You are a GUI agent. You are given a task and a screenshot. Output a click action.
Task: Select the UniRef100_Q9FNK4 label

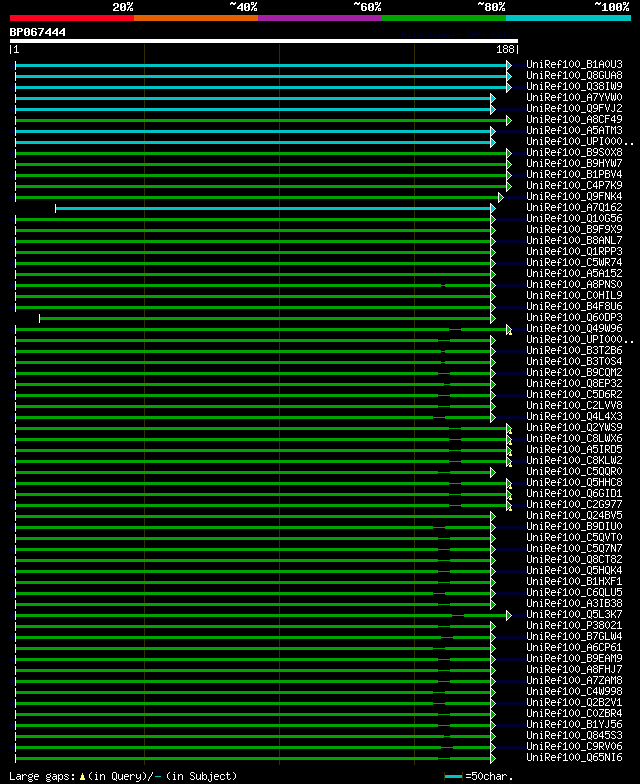pos(574,196)
